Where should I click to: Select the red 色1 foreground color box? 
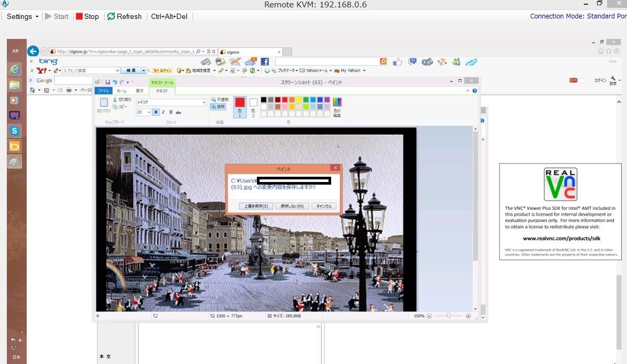pyautogui.click(x=240, y=107)
